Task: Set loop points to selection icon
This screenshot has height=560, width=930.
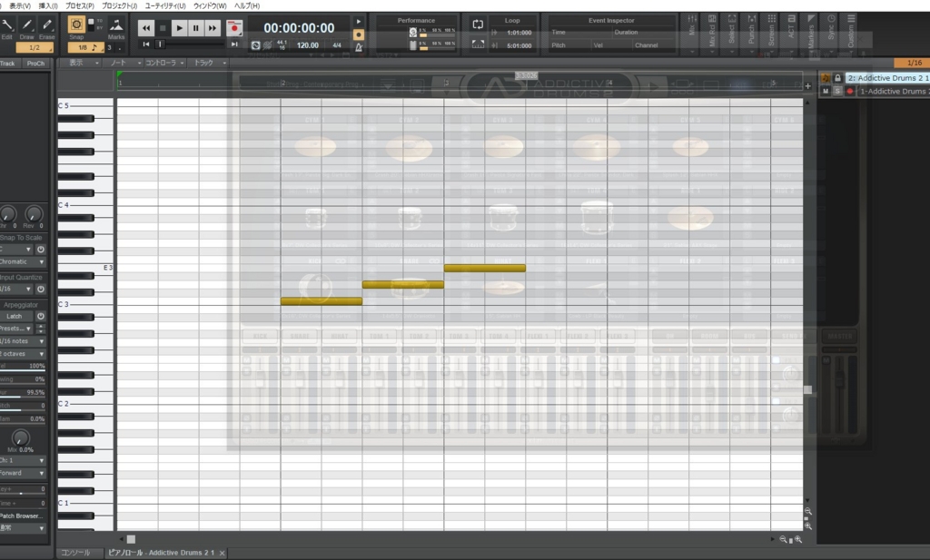Action: (x=478, y=44)
